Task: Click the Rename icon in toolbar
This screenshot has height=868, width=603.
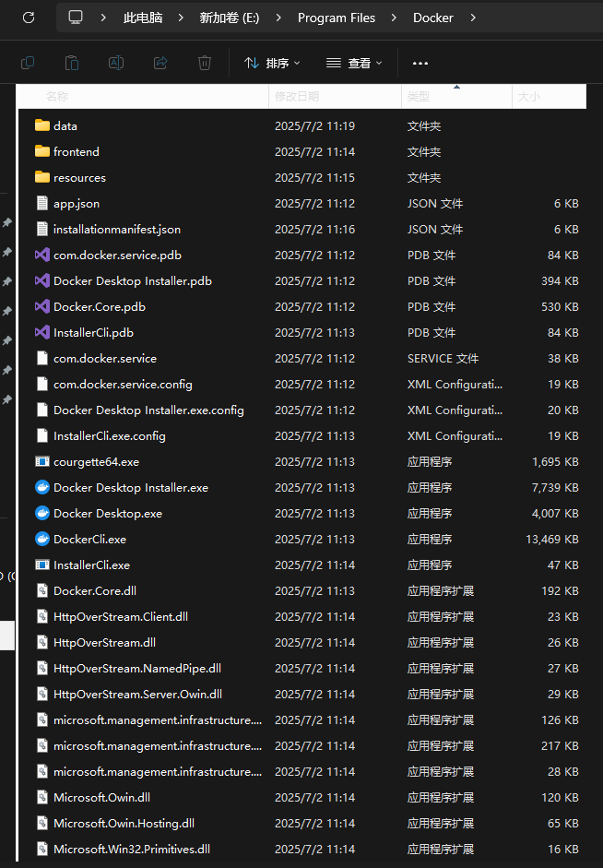Action: pos(116,63)
